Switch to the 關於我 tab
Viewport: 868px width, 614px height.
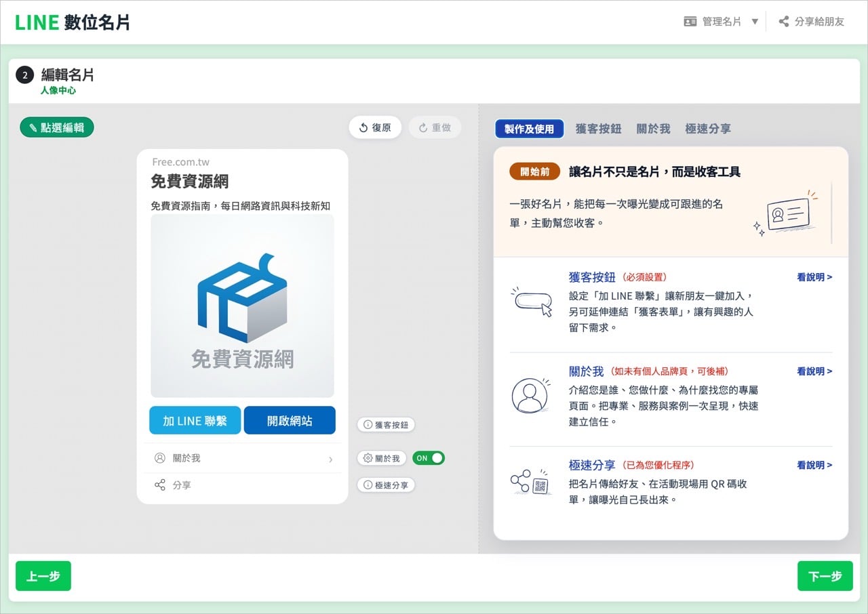653,129
